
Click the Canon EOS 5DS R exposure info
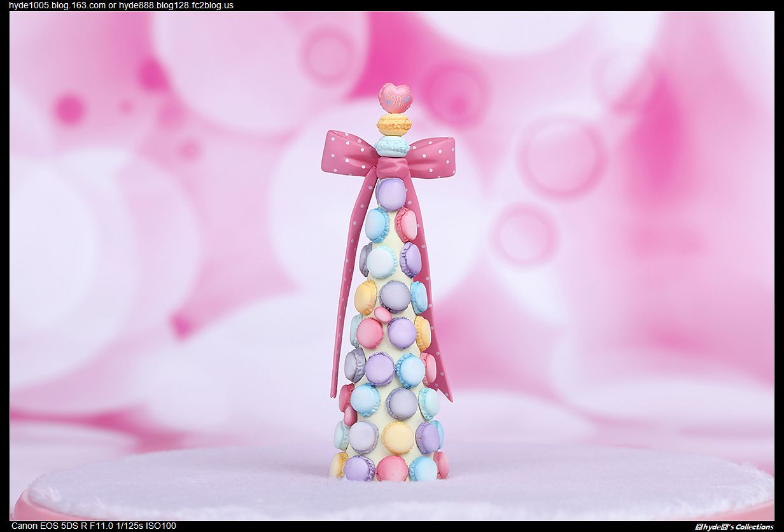coord(94,526)
